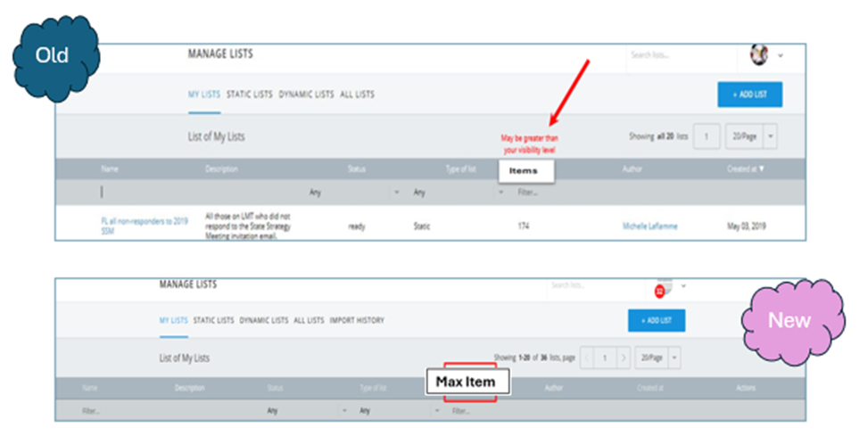Go to next page using right arrow
The width and height of the screenshot is (868, 444).
[624, 358]
